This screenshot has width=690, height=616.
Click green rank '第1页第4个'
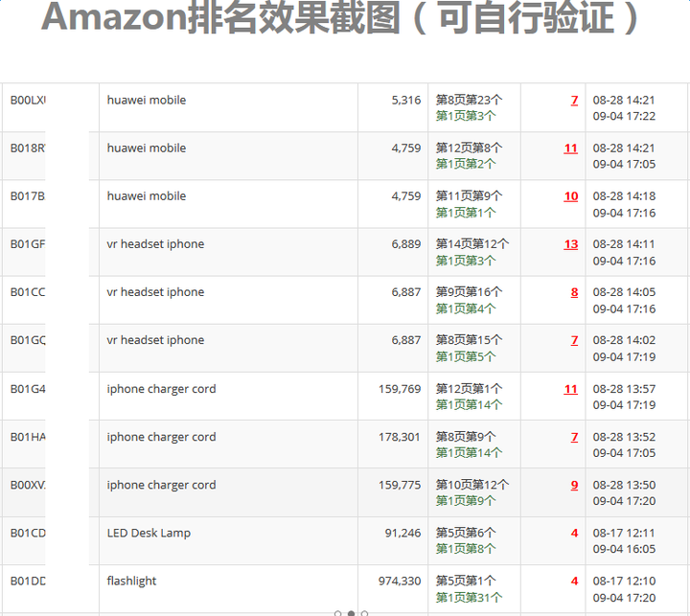[466, 308]
